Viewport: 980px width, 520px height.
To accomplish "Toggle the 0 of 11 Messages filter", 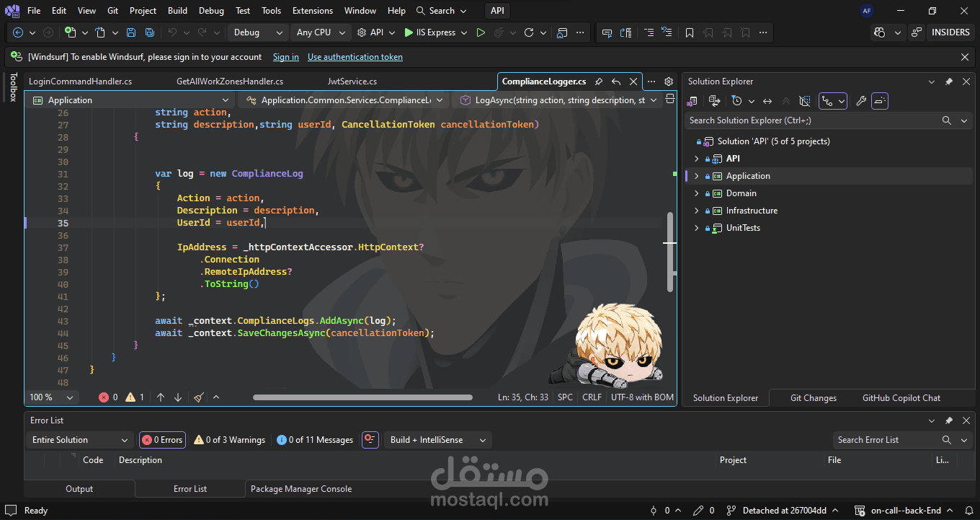I will pyautogui.click(x=315, y=440).
